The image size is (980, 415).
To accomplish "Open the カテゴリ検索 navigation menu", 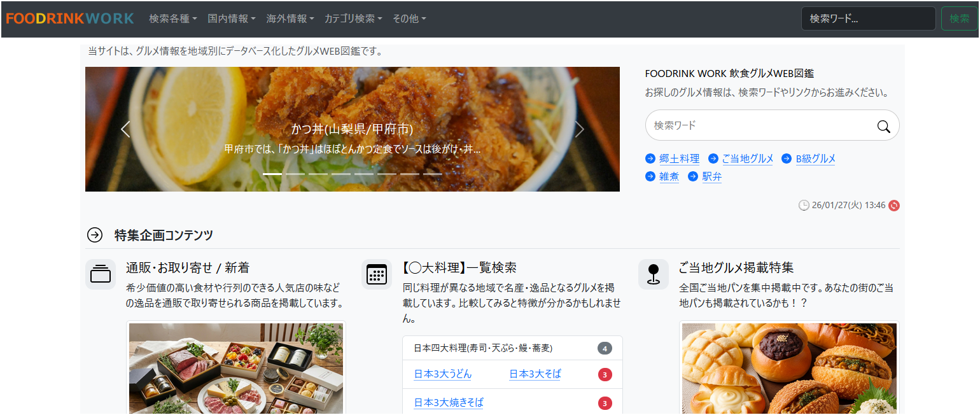I will tap(353, 18).
